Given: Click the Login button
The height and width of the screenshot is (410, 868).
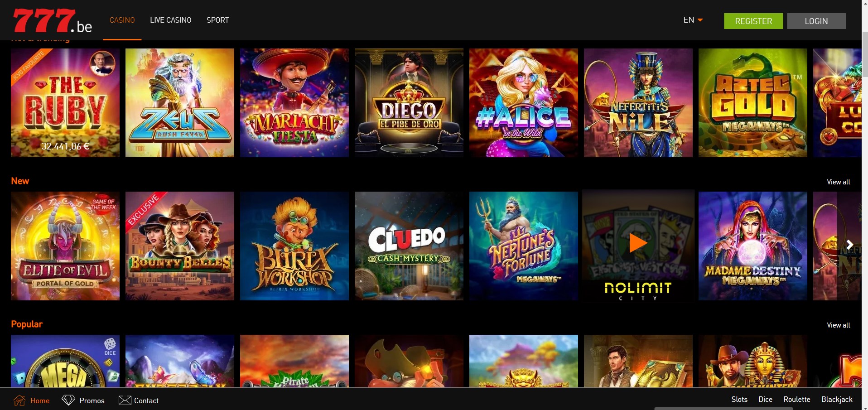Looking at the screenshot, I should (x=816, y=21).
